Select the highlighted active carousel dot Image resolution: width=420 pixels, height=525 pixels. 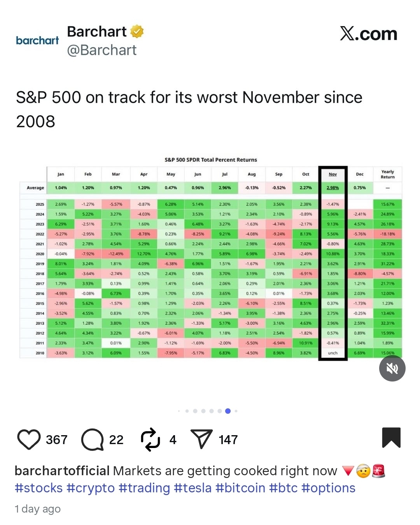(228, 411)
